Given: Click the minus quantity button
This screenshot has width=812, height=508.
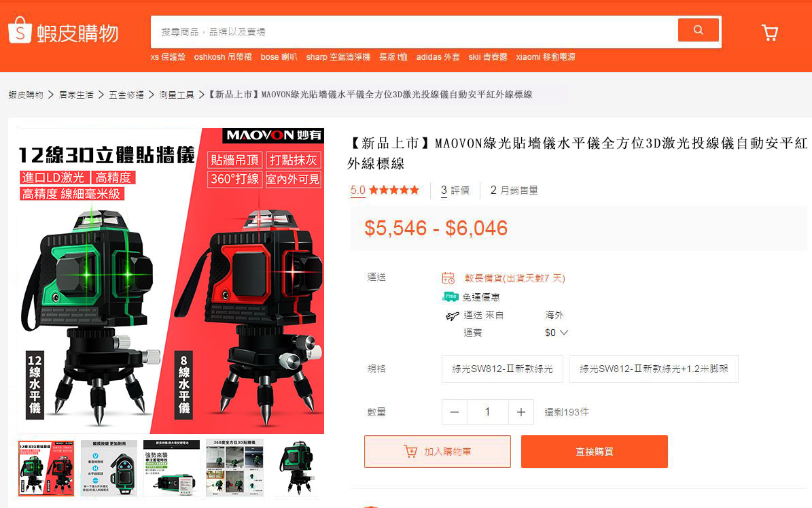Looking at the screenshot, I should pos(455,412).
